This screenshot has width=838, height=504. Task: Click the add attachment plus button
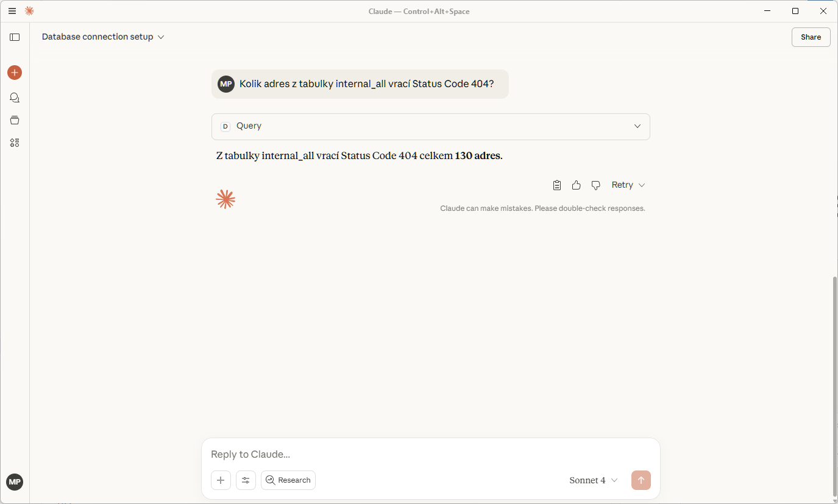(221, 480)
